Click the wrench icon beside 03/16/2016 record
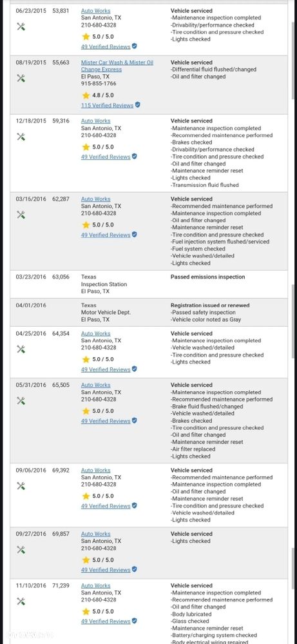Image resolution: width=297 pixels, height=644 pixels. pos(21,215)
